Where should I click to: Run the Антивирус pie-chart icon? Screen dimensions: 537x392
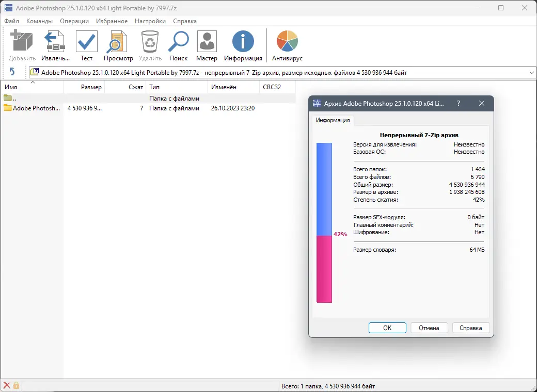tap(287, 41)
